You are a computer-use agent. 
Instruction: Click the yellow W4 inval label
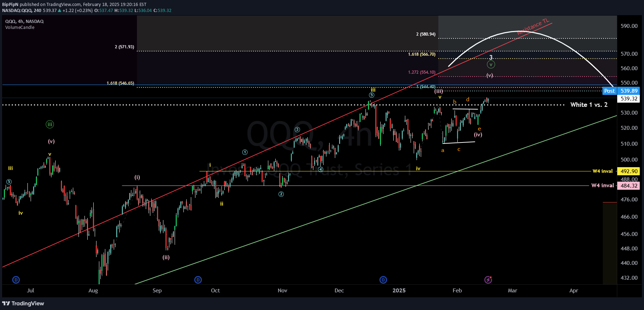(602, 171)
